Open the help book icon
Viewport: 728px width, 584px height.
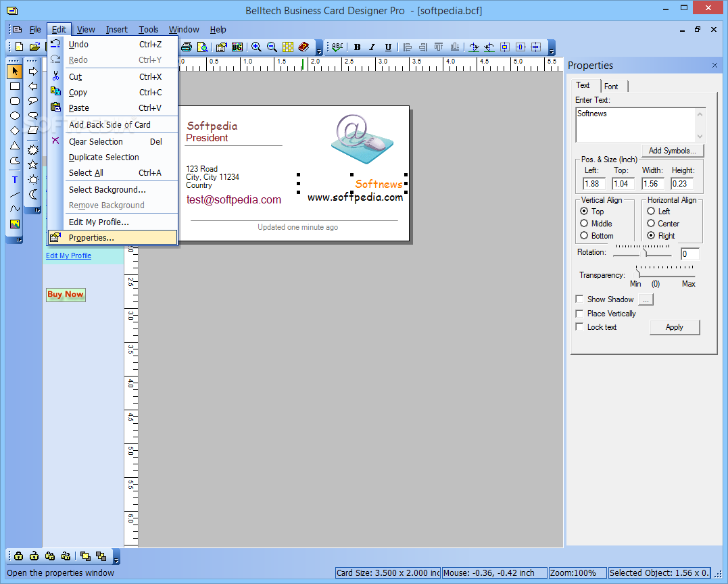tap(304, 47)
